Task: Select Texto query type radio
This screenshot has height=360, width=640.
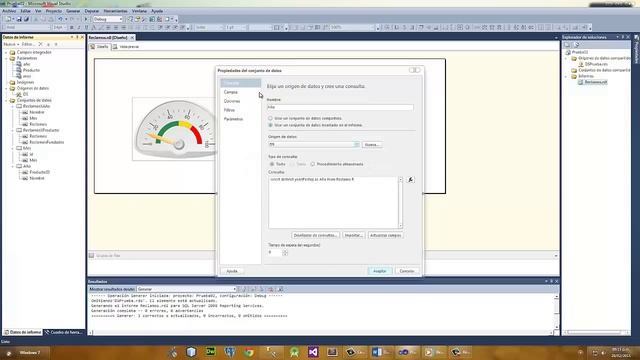Action: (x=272, y=164)
